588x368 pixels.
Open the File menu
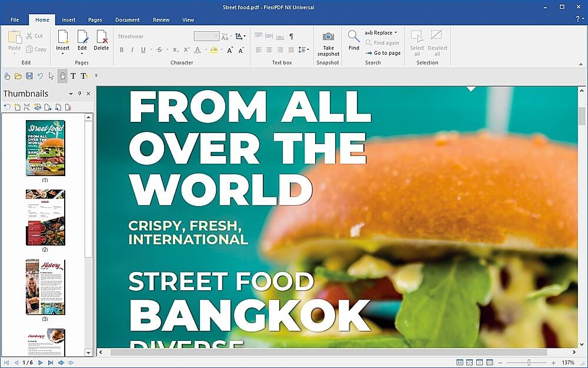point(15,20)
